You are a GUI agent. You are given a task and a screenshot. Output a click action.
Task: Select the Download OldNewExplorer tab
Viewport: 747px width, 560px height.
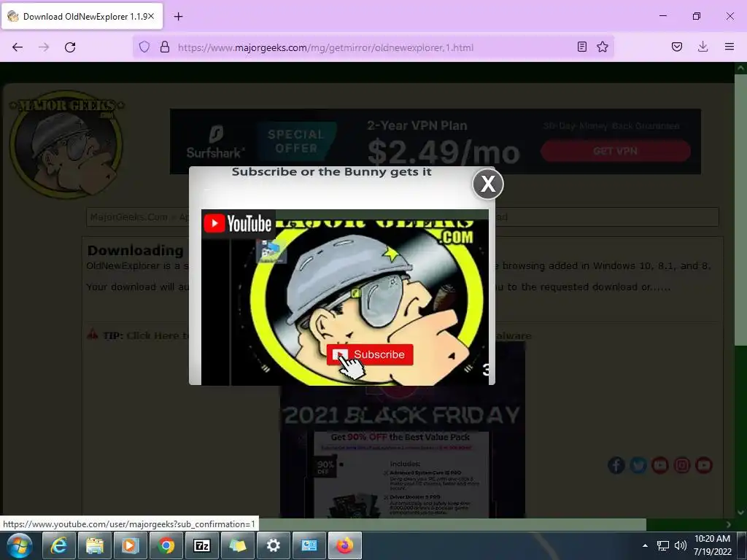82,16
